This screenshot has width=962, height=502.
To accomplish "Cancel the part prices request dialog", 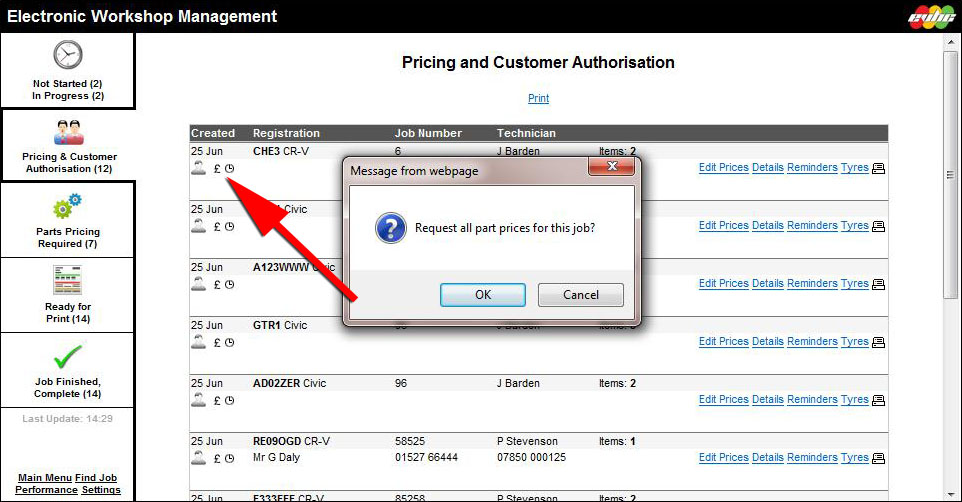I will point(580,295).
